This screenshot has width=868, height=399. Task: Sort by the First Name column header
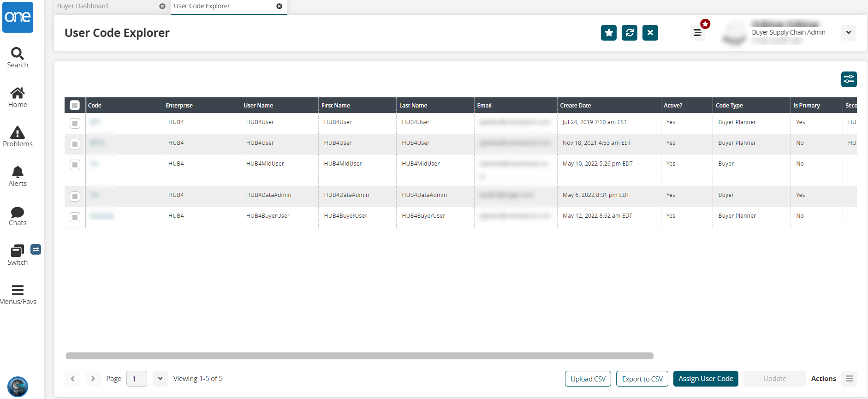pyautogui.click(x=357, y=105)
